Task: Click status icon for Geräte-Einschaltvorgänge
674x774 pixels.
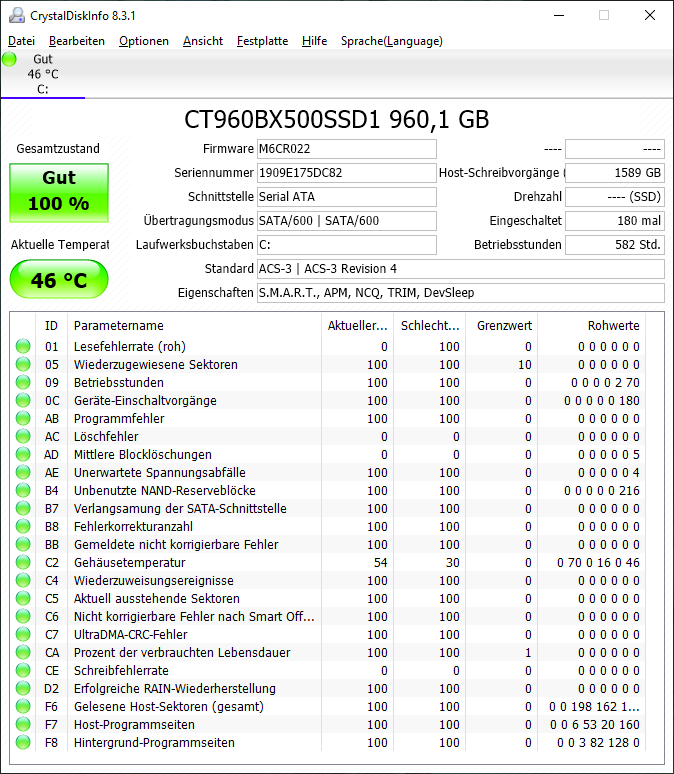Action: coord(23,400)
